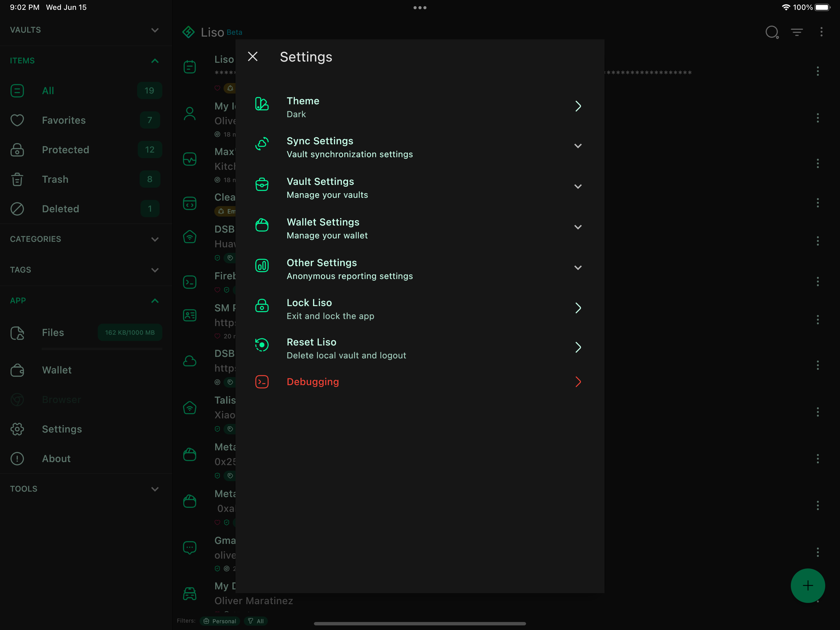
Task: Expand the CATEGORIES section
Action: pos(155,239)
